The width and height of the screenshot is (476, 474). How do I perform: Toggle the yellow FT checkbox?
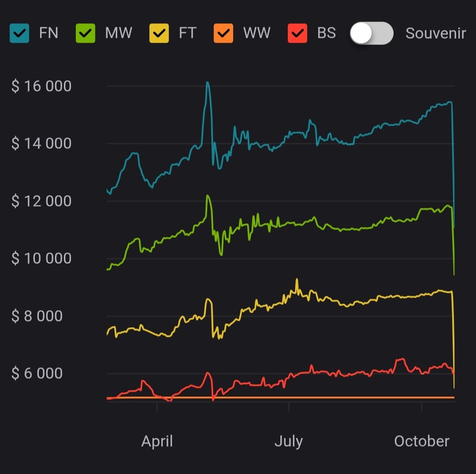coord(159,33)
